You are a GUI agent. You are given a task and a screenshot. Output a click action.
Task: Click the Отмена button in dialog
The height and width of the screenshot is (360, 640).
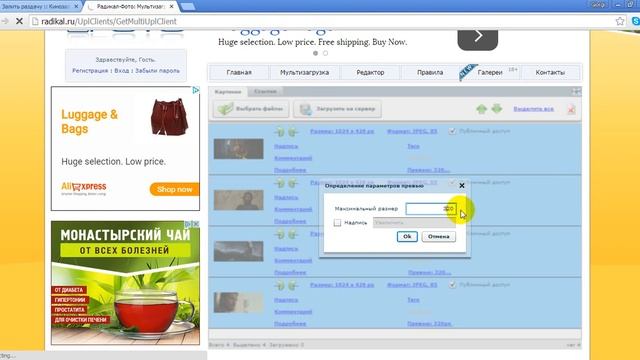438,236
